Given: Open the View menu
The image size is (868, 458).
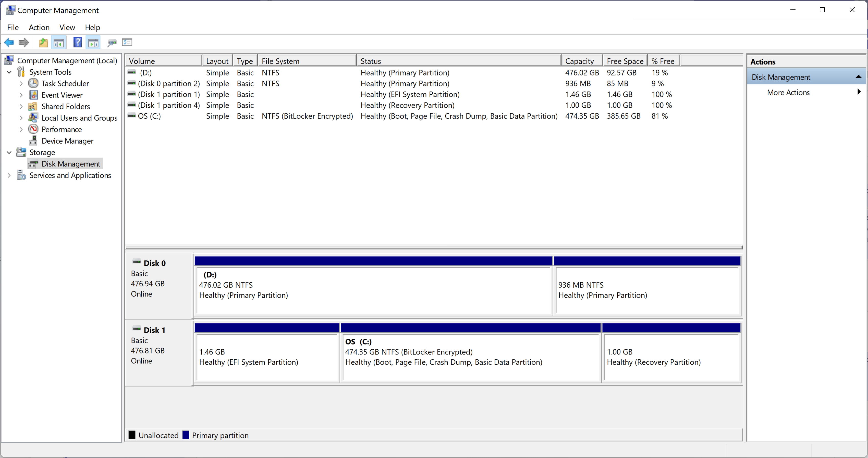Looking at the screenshot, I should [x=67, y=27].
